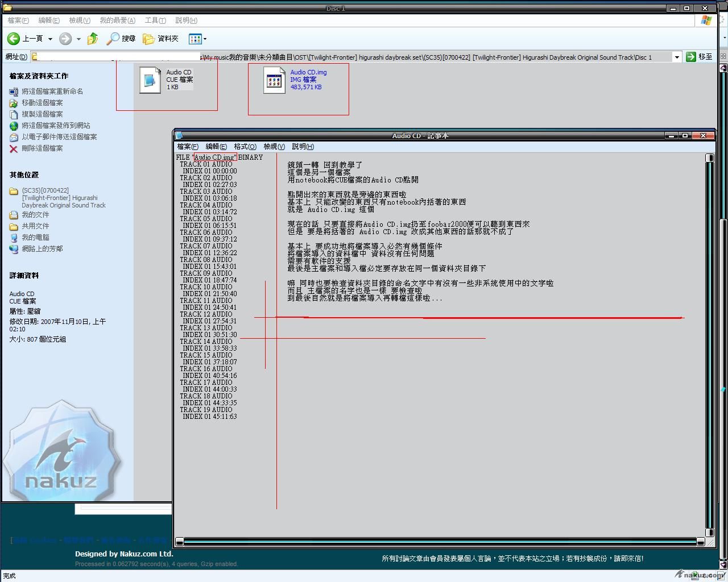Open the (SC35)[0700422] Higurashi folder link
This screenshot has width=728, height=582.
point(64,198)
